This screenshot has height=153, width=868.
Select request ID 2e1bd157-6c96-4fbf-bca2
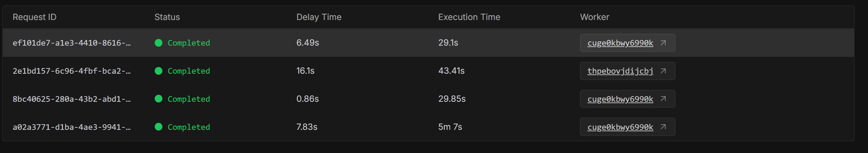72,71
